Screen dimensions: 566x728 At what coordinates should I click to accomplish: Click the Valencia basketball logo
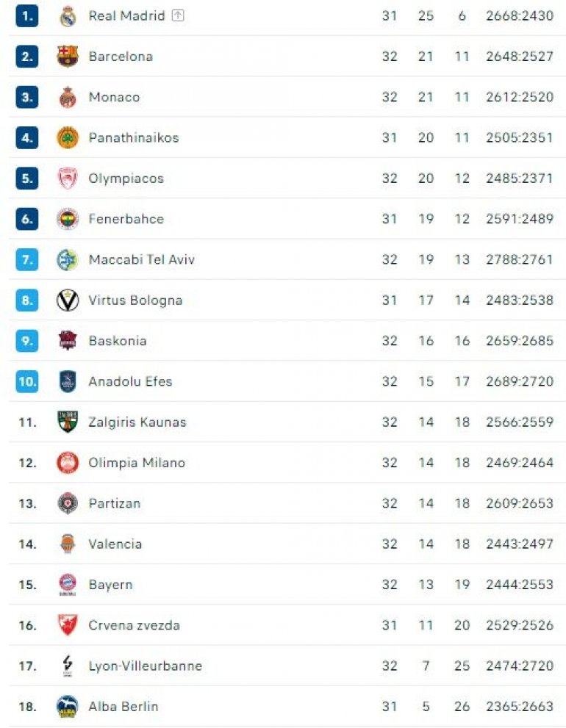(x=68, y=544)
